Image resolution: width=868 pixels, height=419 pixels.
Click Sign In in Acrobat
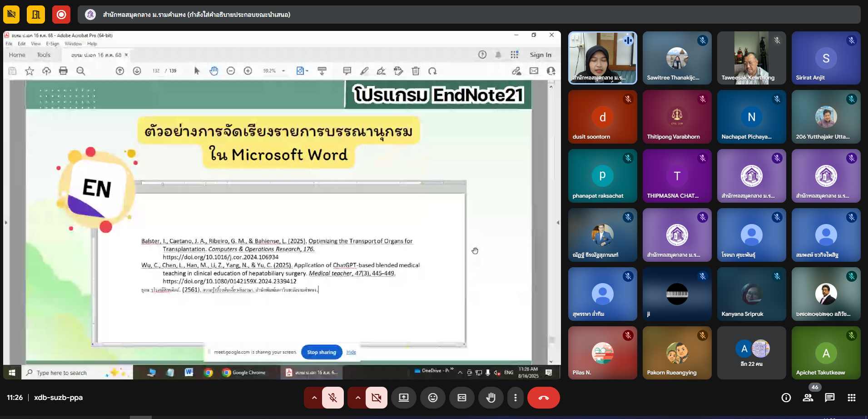click(x=541, y=55)
